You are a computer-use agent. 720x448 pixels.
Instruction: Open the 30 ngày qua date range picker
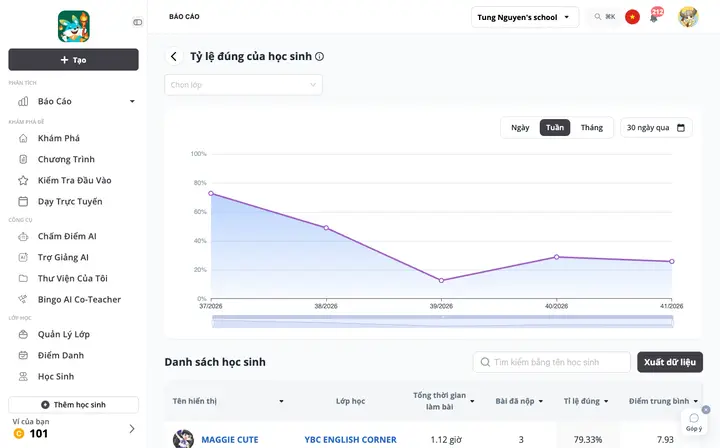[656, 128]
